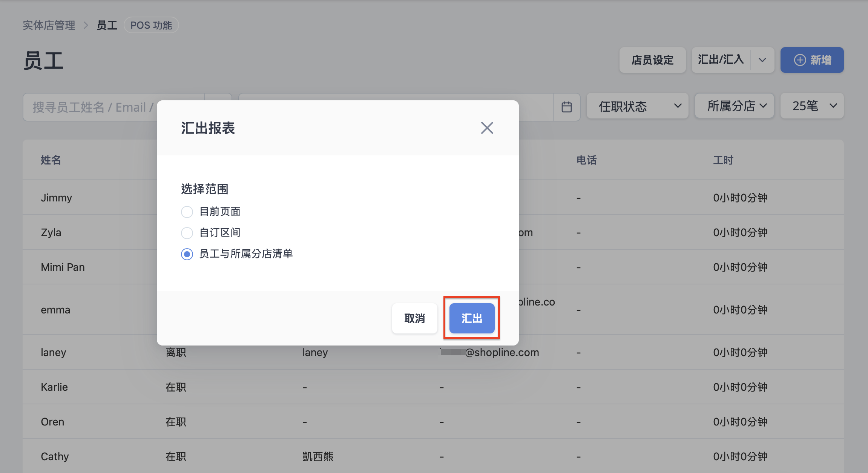The height and width of the screenshot is (473, 868).
Task: Click the blue 汇出 button
Action: click(472, 318)
